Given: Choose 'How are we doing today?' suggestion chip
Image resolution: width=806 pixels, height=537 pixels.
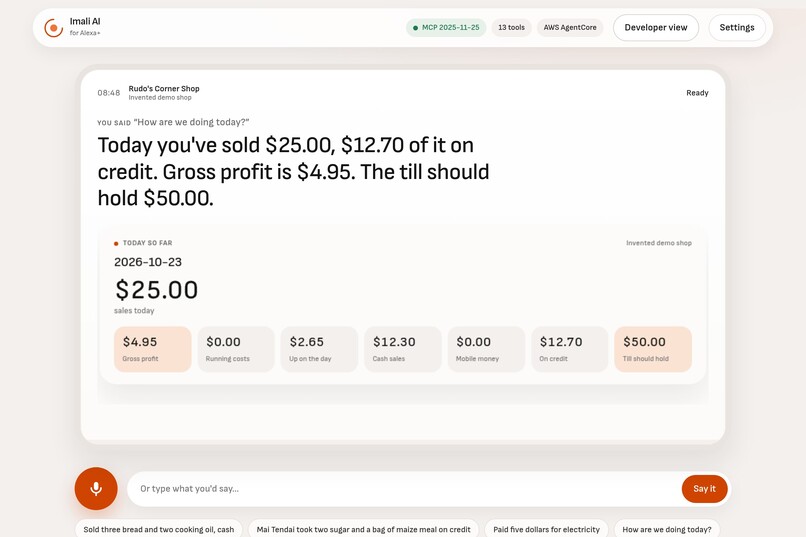Looking at the screenshot, I should pyautogui.click(x=667, y=529).
